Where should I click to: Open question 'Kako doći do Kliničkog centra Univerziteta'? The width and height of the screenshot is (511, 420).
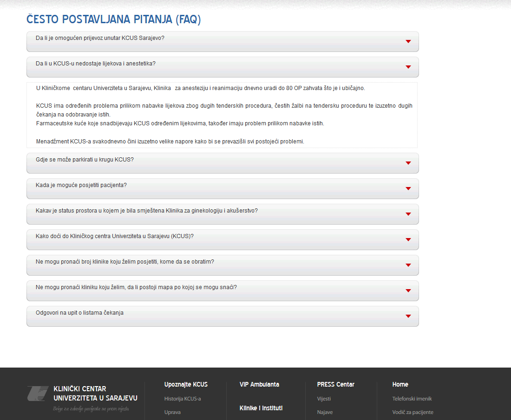coord(115,236)
